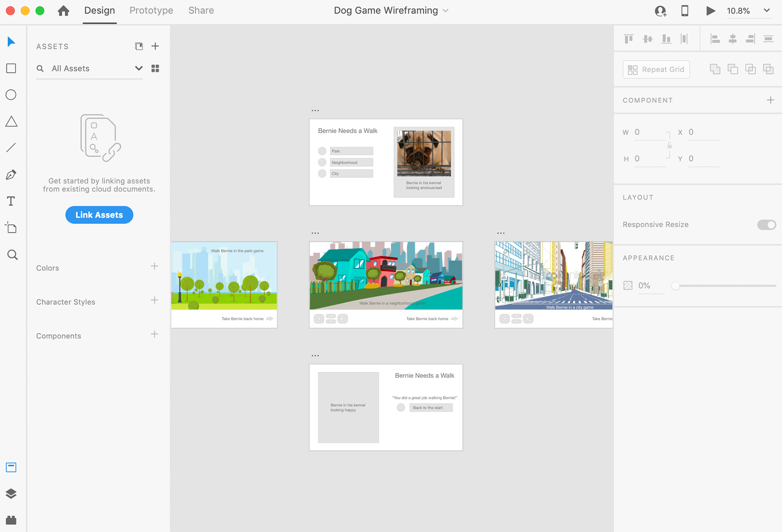Click the Repeat Grid button
The height and width of the screenshot is (532, 782).
coord(656,69)
